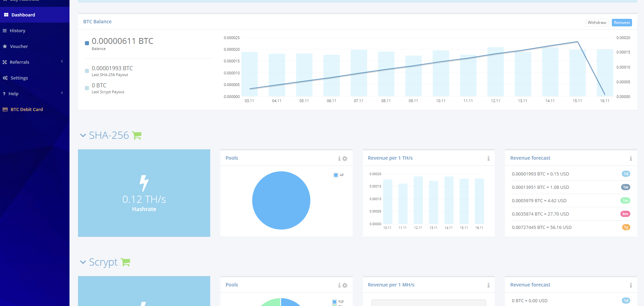The width and height of the screenshot is (644, 306).
Task: Click the SHA-256 hashrate lightning icon
Action: coord(144,183)
